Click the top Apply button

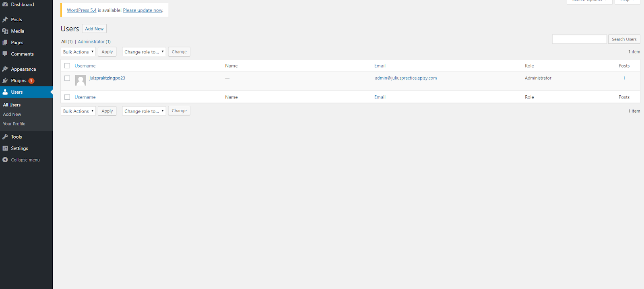click(107, 52)
